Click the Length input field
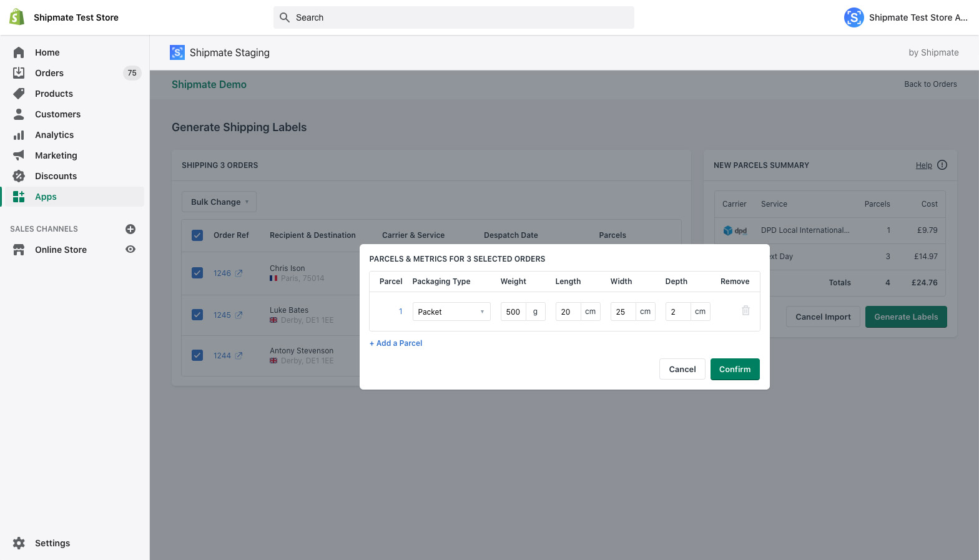 point(568,312)
